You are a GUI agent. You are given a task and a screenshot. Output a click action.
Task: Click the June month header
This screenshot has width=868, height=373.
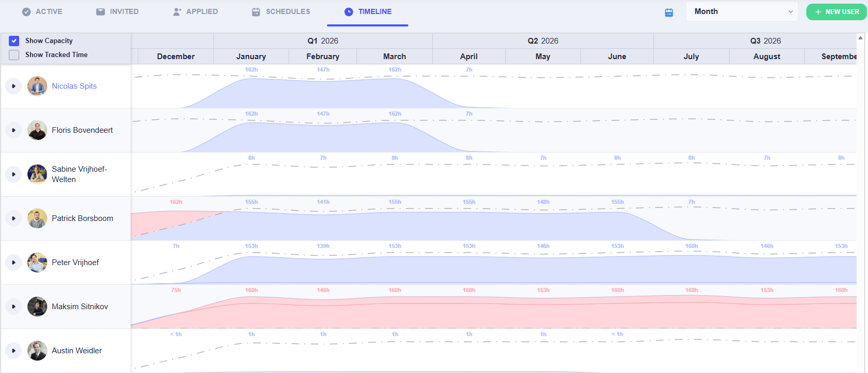(x=617, y=57)
